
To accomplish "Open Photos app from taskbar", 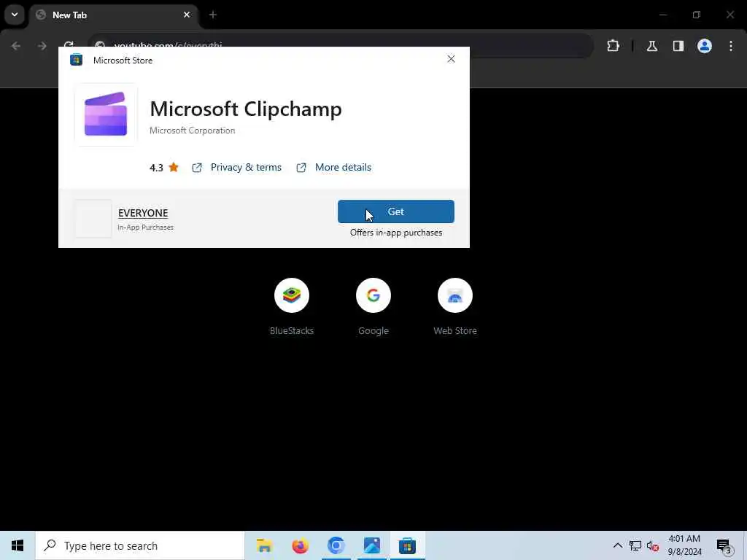I will tap(371, 545).
